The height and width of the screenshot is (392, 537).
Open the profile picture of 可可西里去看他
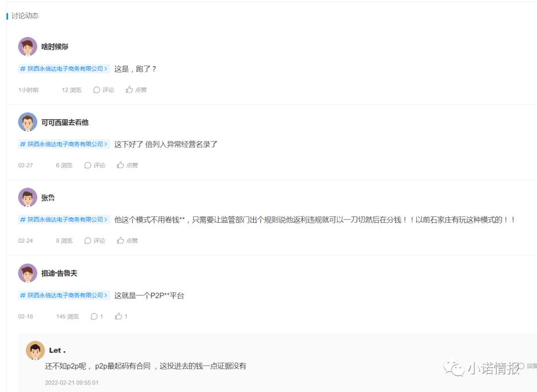click(x=27, y=122)
